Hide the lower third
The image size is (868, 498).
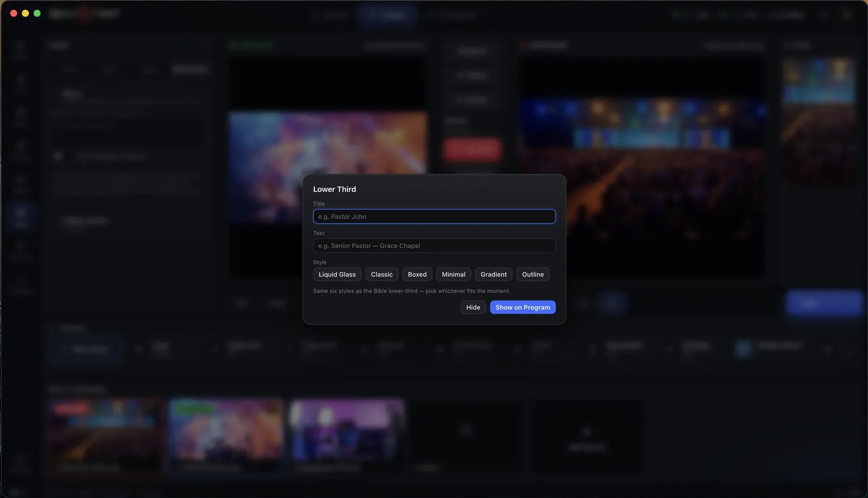point(473,307)
